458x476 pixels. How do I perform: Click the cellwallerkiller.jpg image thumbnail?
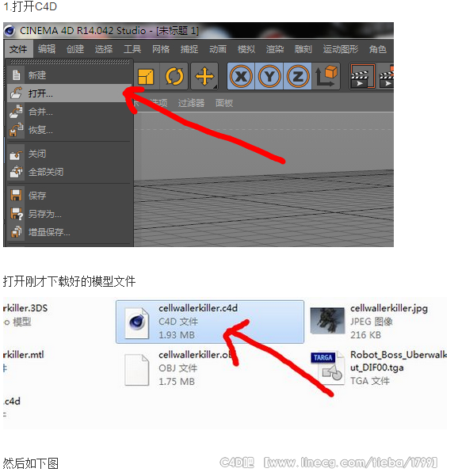[x=327, y=320]
